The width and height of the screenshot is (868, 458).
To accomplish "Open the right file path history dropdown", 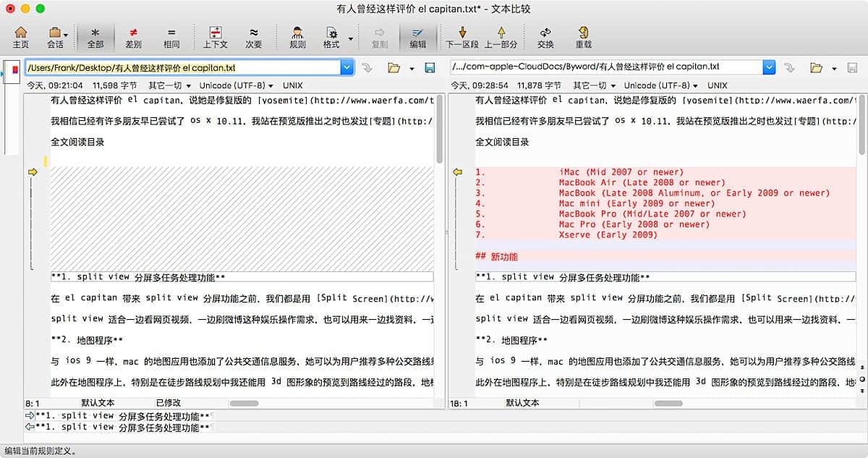I will [769, 67].
